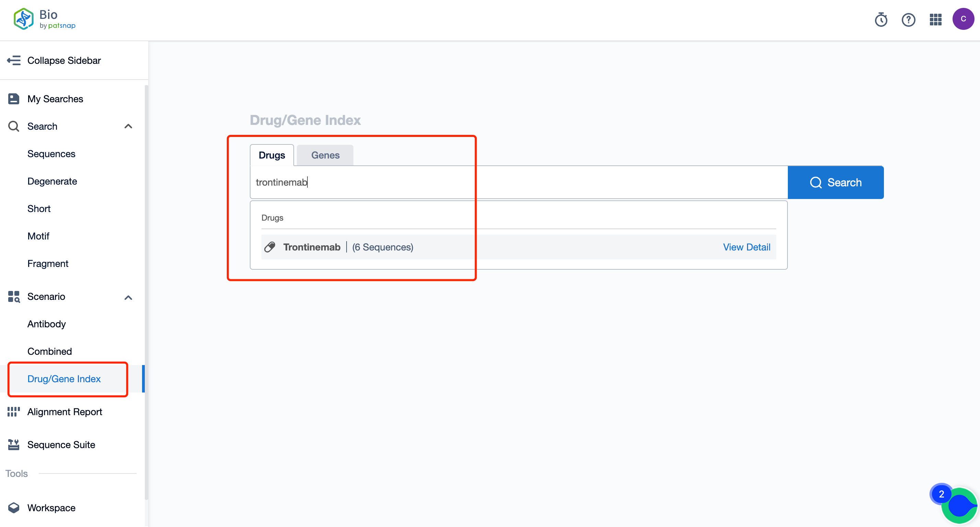
Task: Select the Drugs tab in Drug/Gene Index
Action: click(x=271, y=155)
